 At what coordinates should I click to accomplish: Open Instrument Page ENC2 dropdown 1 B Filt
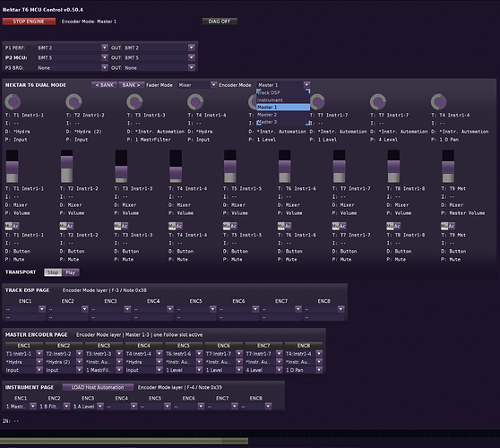coord(54,406)
